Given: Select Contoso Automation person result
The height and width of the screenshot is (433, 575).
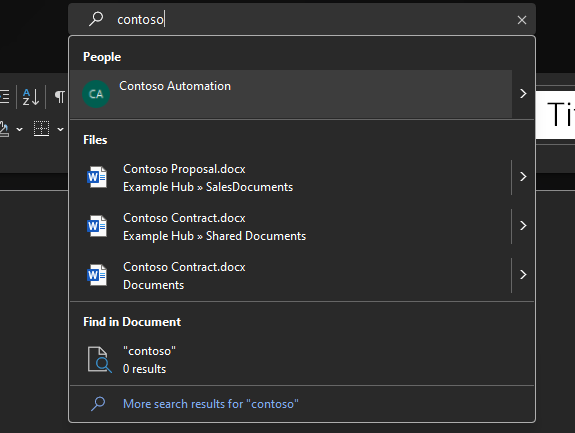Looking at the screenshot, I should click(x=291, y=94).
